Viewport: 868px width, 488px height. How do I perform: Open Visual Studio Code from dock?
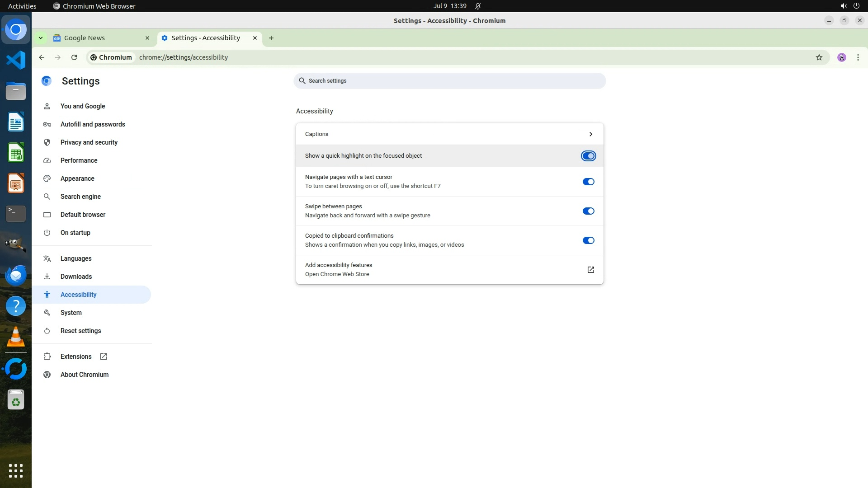16,60
